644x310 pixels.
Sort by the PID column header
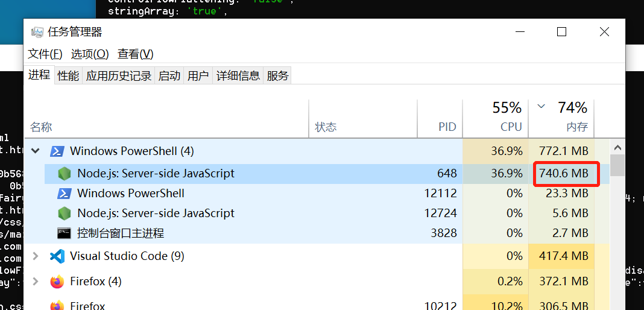[x=440, y=119]
